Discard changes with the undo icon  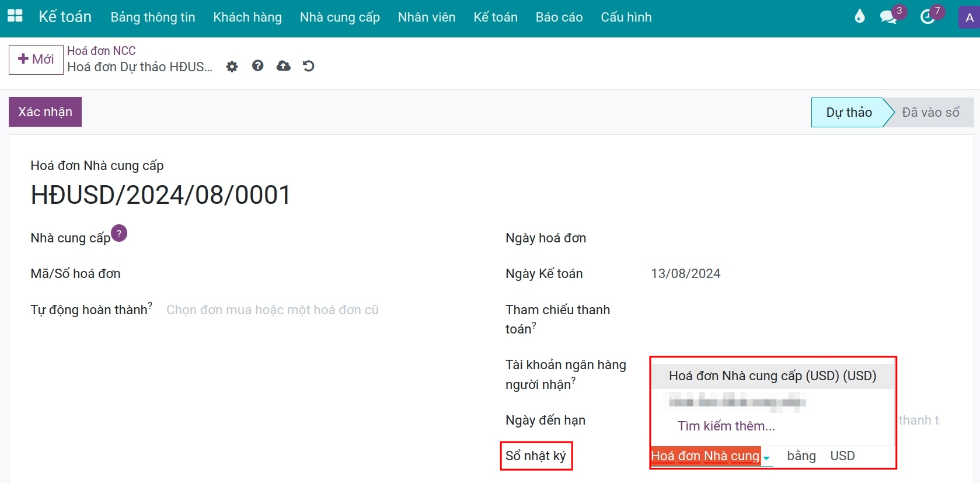tap(309, 66)
